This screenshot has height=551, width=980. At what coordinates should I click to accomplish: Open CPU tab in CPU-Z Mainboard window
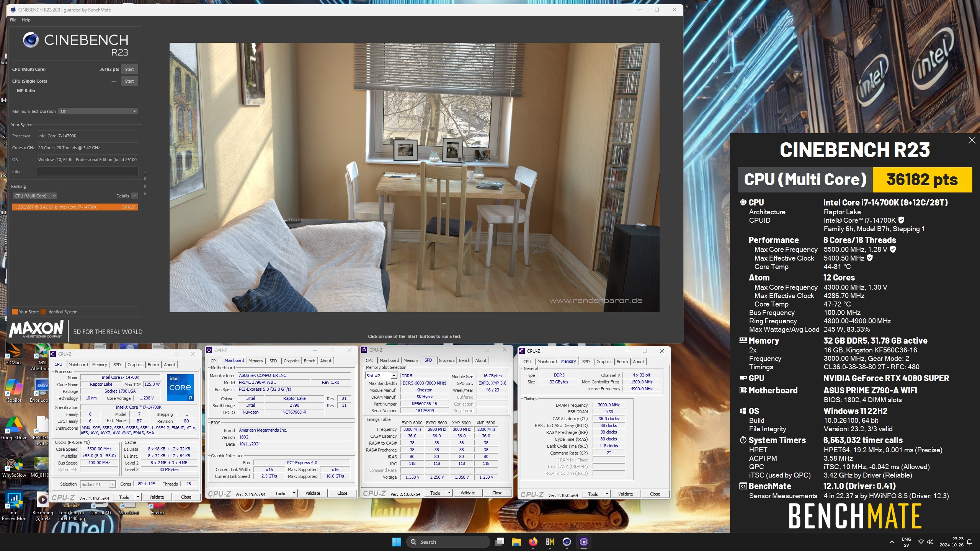pos(214,361)
